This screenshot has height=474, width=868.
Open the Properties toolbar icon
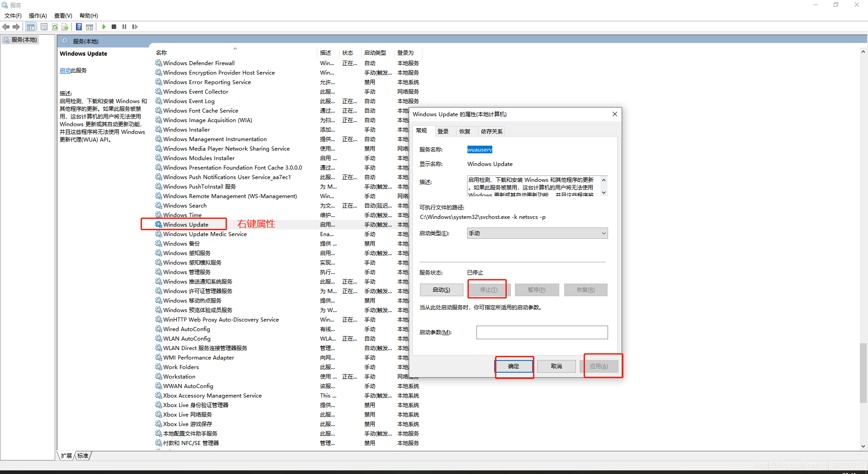(44, 27)
